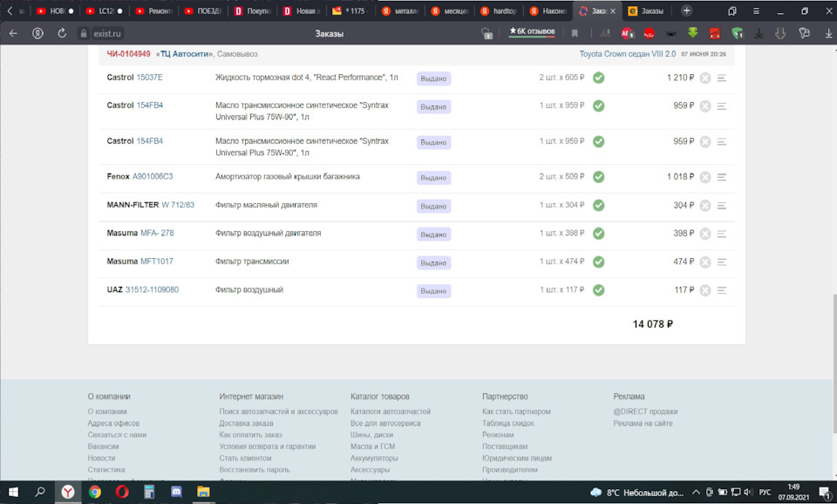Click the red round cart extension icon
837x504 pixels.
(x=649, y=34)
